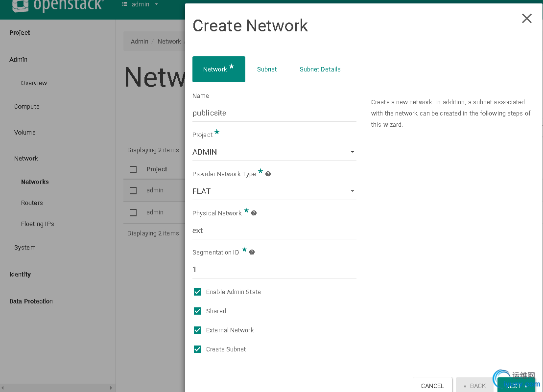
Task: Click the first admin cell in table
Action: tap(155, 190)
